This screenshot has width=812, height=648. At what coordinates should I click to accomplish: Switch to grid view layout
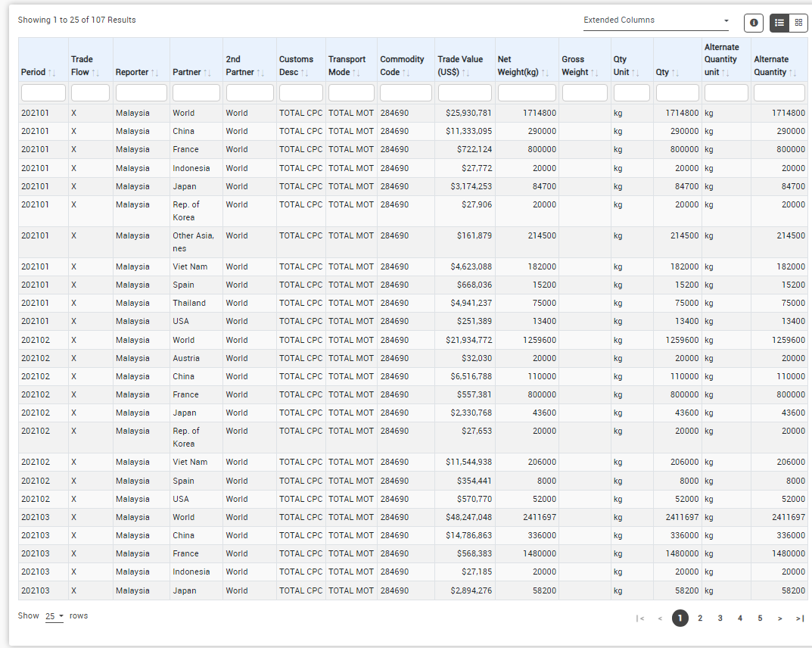[x=798, y=23]
